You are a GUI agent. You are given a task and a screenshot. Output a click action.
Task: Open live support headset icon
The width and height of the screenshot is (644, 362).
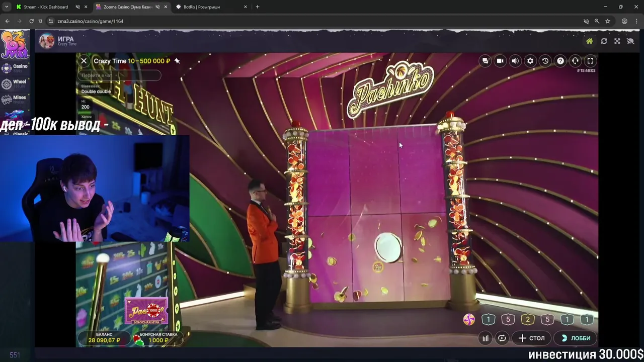pyautogui.click(x=575, y=61)
